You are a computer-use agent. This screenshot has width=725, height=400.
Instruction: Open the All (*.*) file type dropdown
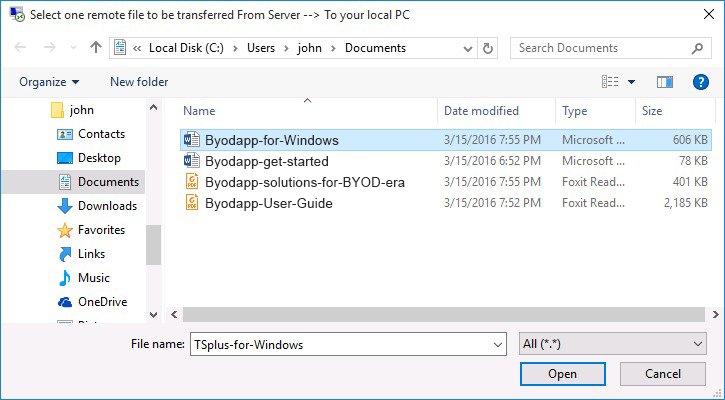coord(613,344)
